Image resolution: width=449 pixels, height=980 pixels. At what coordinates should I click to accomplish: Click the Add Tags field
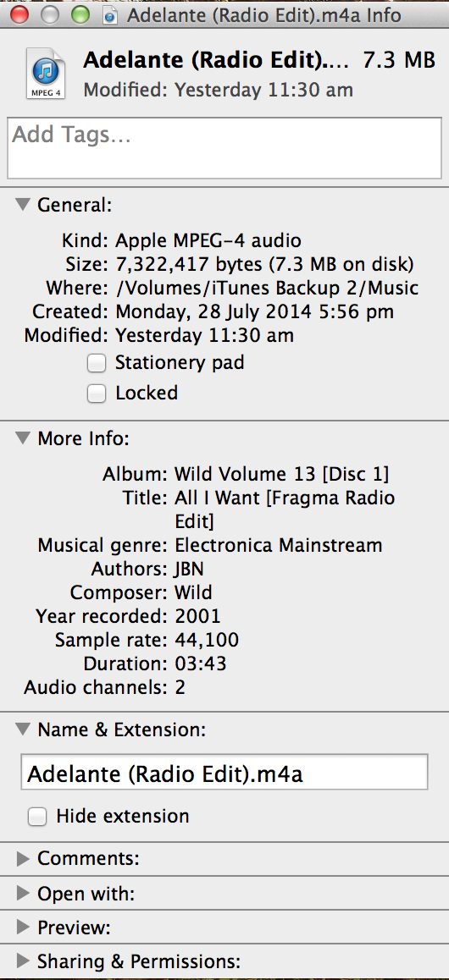point(224,148)
